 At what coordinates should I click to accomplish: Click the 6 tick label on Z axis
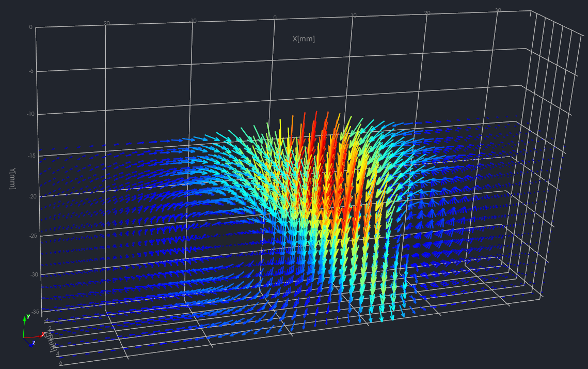[60, 363]
